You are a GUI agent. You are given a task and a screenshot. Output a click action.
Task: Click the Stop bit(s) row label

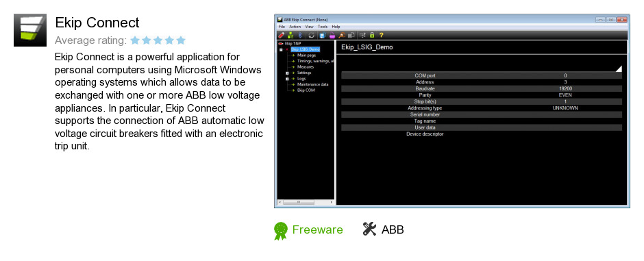tap(425, 101)
